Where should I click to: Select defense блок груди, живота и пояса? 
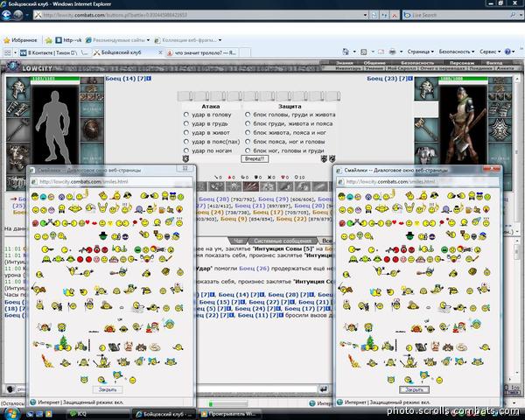pos(248,123)
